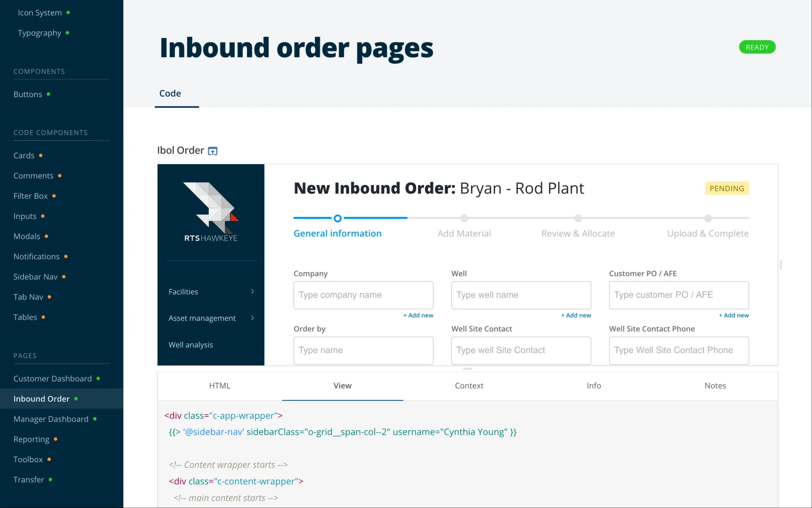Click the Review & Allocate step label
This screenshot has width=812, height=508.
[578, 233]
